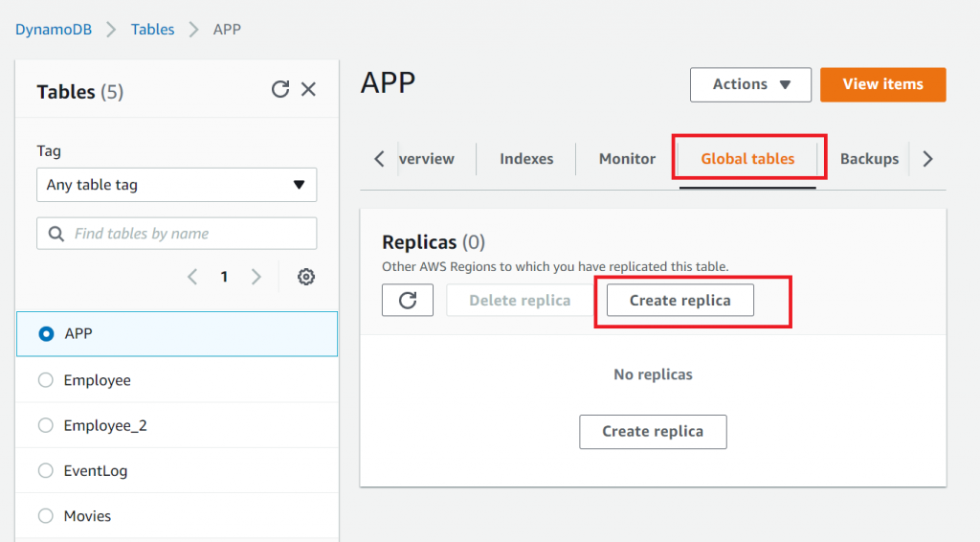This screenshot has width=980, height=542.
Task: Select the APP table radio button
Action: point(46,334)
